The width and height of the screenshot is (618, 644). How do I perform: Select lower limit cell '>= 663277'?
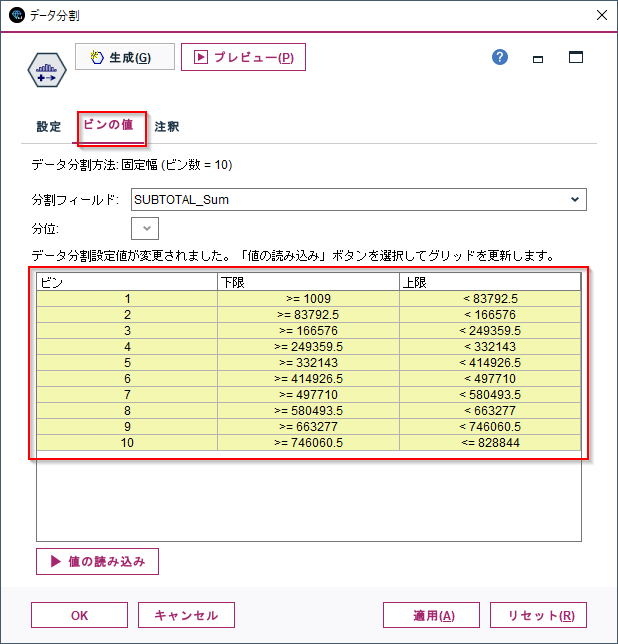click(308, 427)
